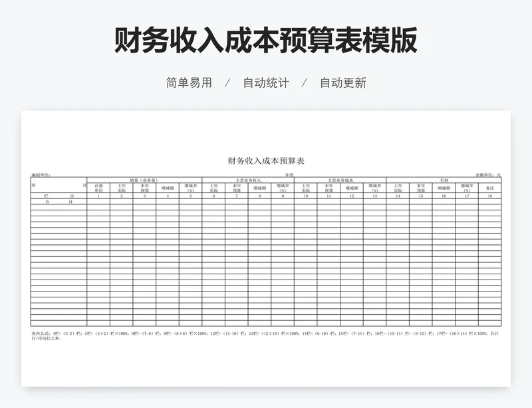Click the 自动统计 subtitle text
532x408 pixels.
(266, 83)
